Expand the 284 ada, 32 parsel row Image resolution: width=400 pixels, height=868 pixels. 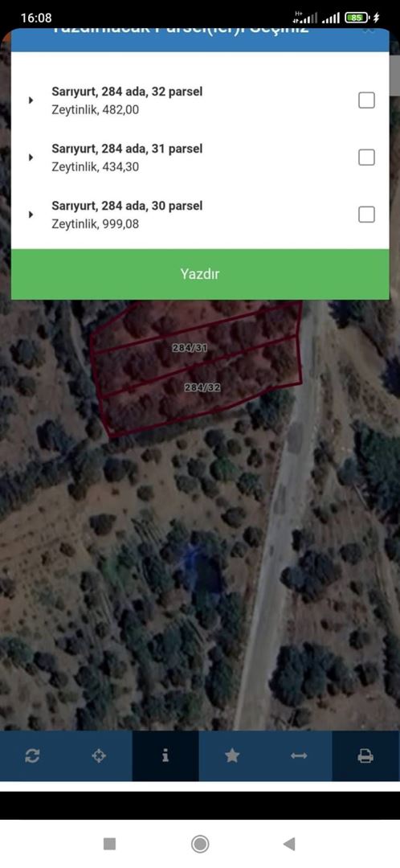(31, 100)
